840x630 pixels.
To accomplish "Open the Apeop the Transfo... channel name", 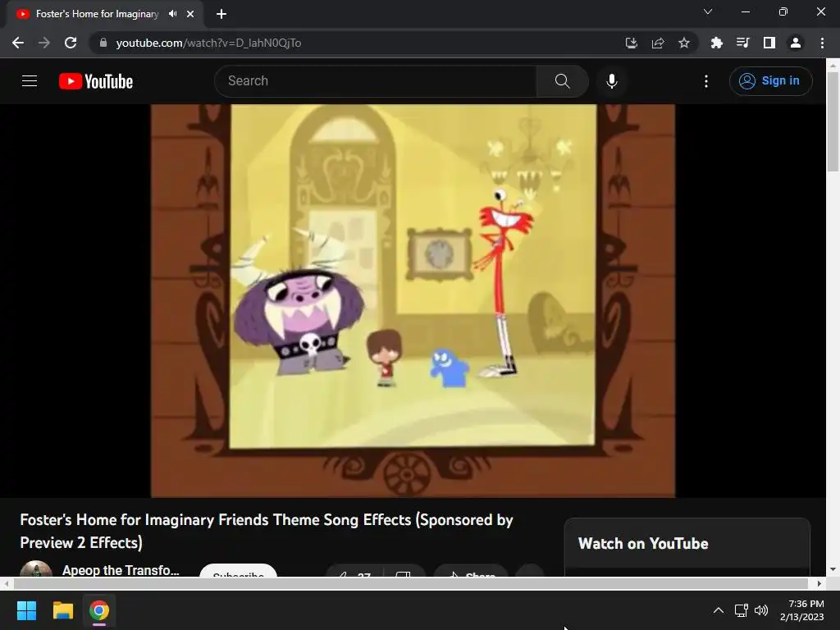I will [121, 570].
